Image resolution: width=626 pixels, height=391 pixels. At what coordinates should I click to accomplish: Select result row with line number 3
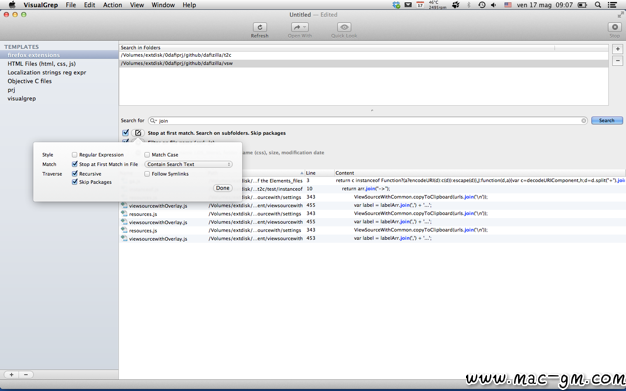[x=372, y=181]
